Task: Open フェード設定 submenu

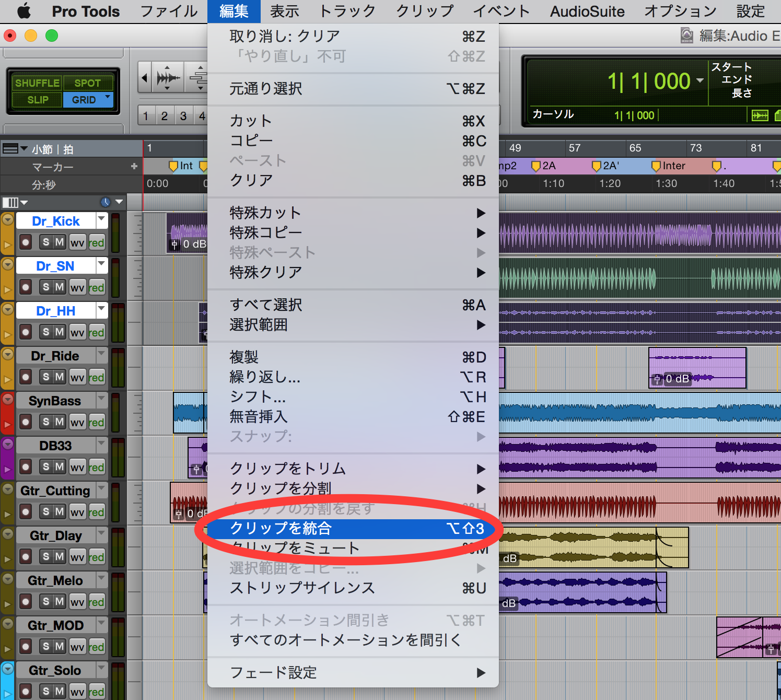Action: (353, 672)
